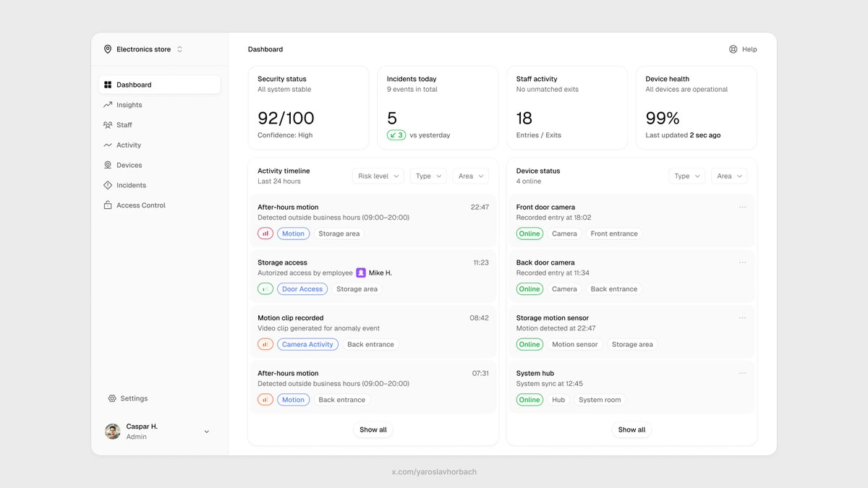868x488 pixels.
Task: Click Motion tag on 22:47 event
Action: pyautogui.click(x=293, y=234)
